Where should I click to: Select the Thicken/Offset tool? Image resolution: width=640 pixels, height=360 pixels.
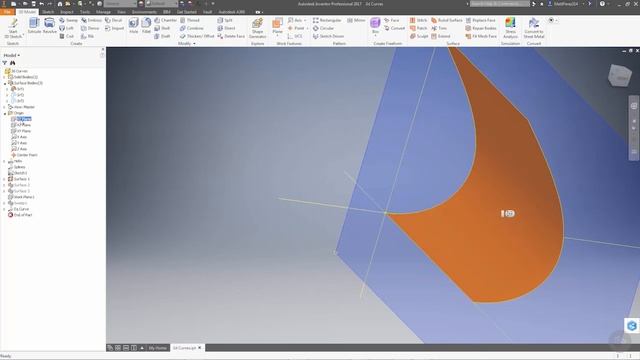tap(197, 36)
